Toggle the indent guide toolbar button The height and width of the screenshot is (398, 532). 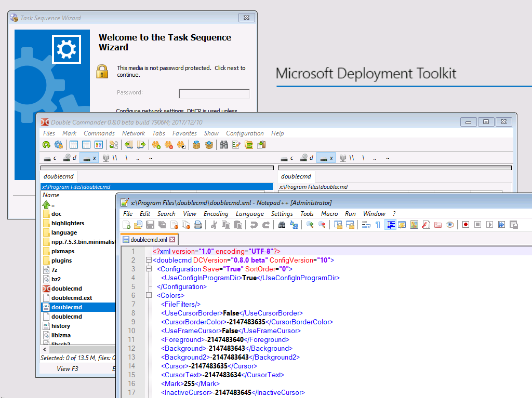(391, 225)
